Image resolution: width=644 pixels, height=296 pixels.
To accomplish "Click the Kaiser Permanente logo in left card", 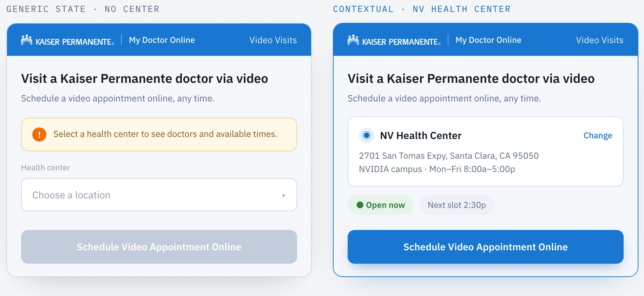I will pyautogui.click(x=67, y=40).
